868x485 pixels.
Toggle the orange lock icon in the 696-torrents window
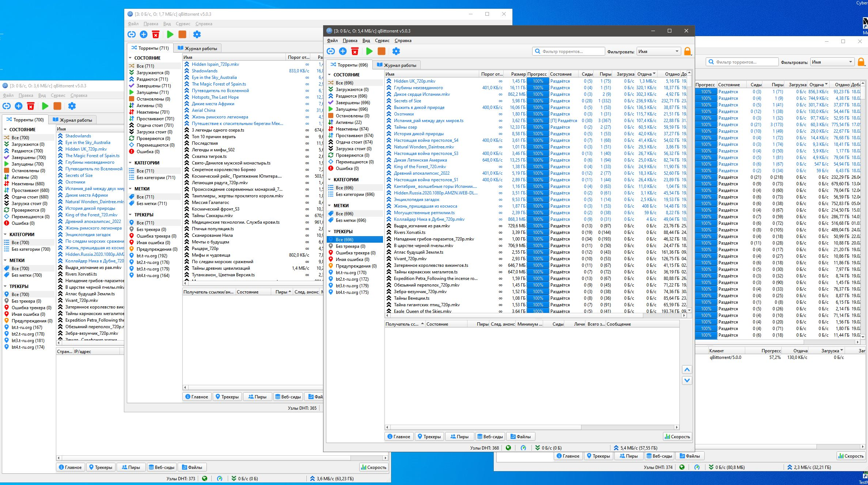coord(687,51)
